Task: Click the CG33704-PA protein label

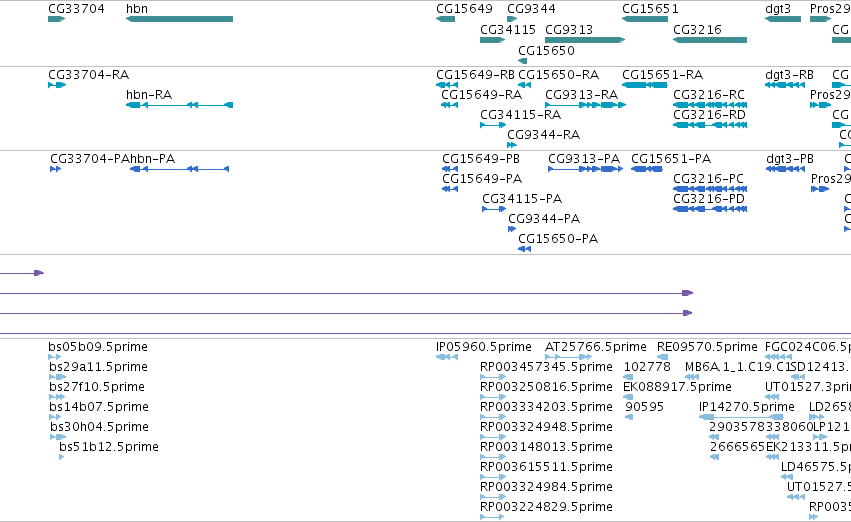Action: point(90,158)
